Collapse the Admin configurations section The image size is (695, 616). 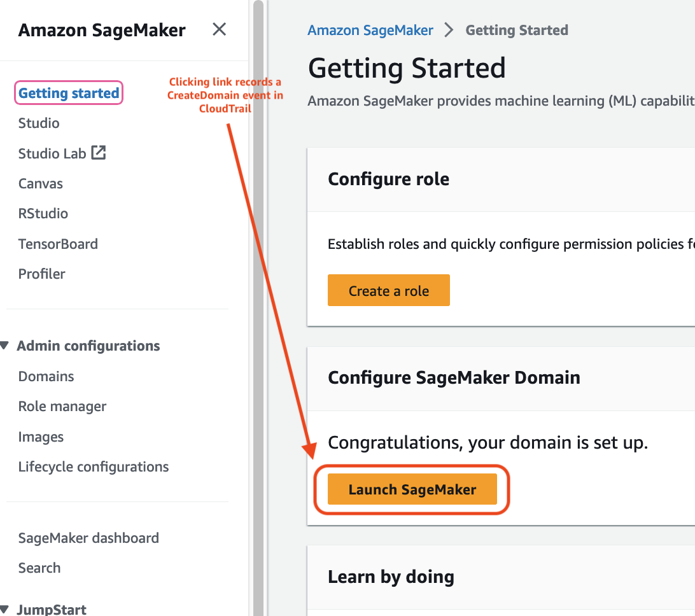click(x=5, y=346)
